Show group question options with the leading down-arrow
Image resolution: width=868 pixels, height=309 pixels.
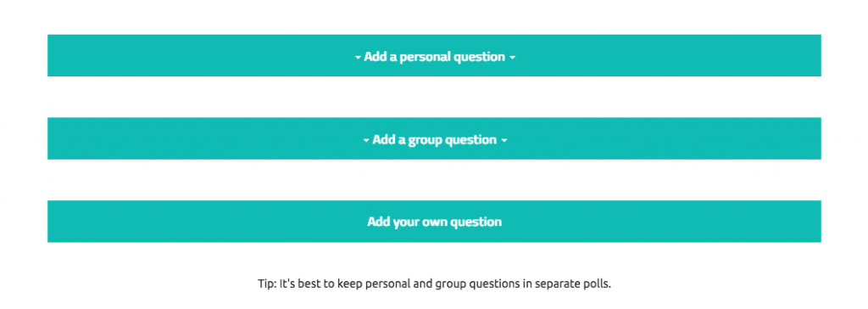pos(366,141)
